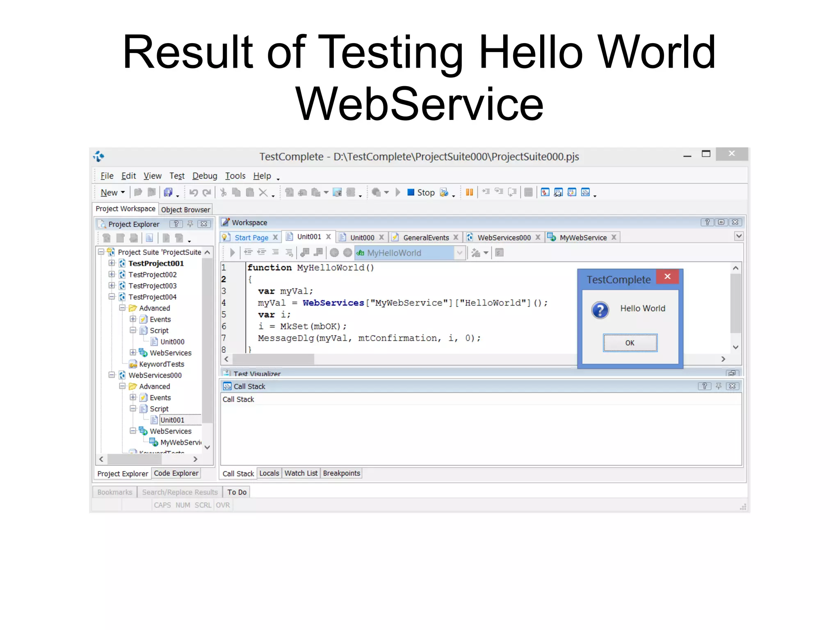
Task: Switch to the MyWebService editor tab
Action: point(583,238)
